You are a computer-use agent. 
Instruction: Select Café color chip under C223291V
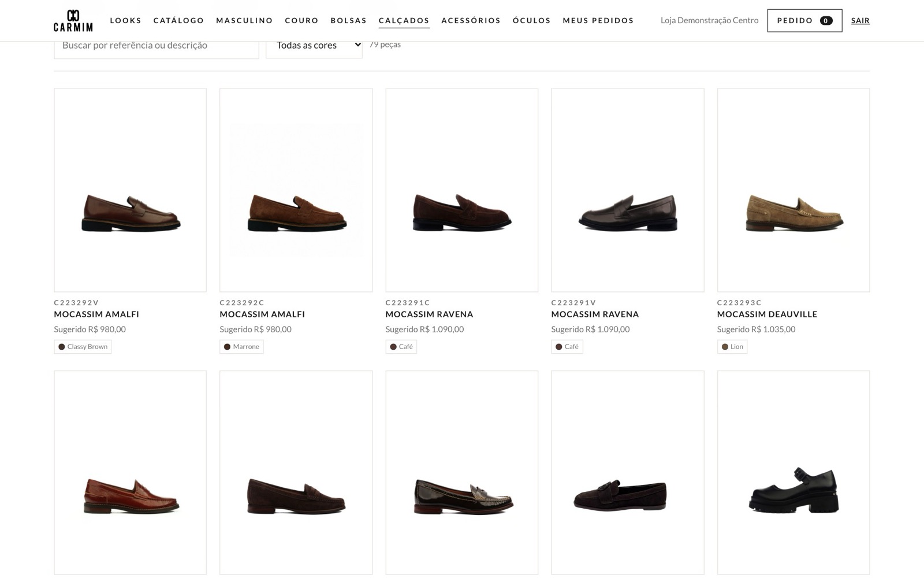pyautogui.click(x=567, y=347)
